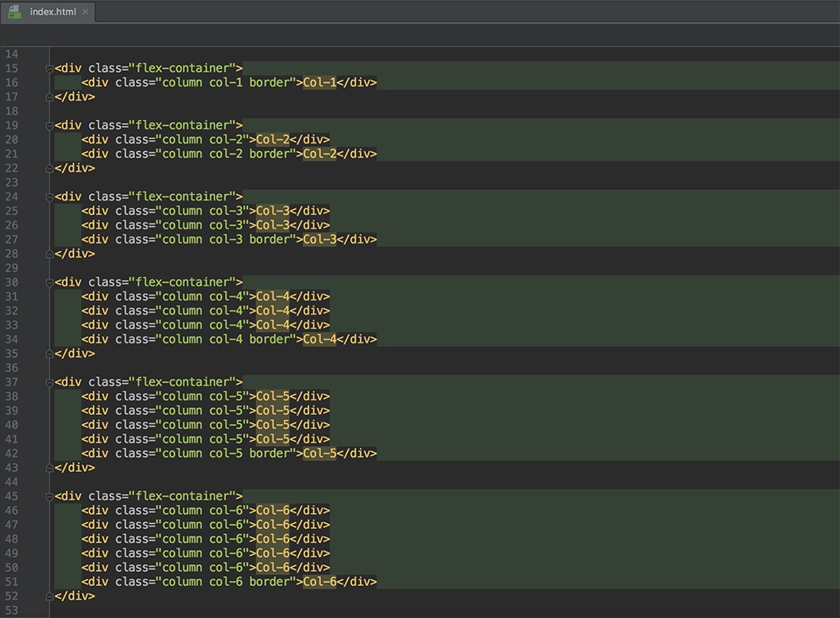Select the index.html editor tab
Screen dimensions: 840x618
pyautogui.click(x=48, y=12)
